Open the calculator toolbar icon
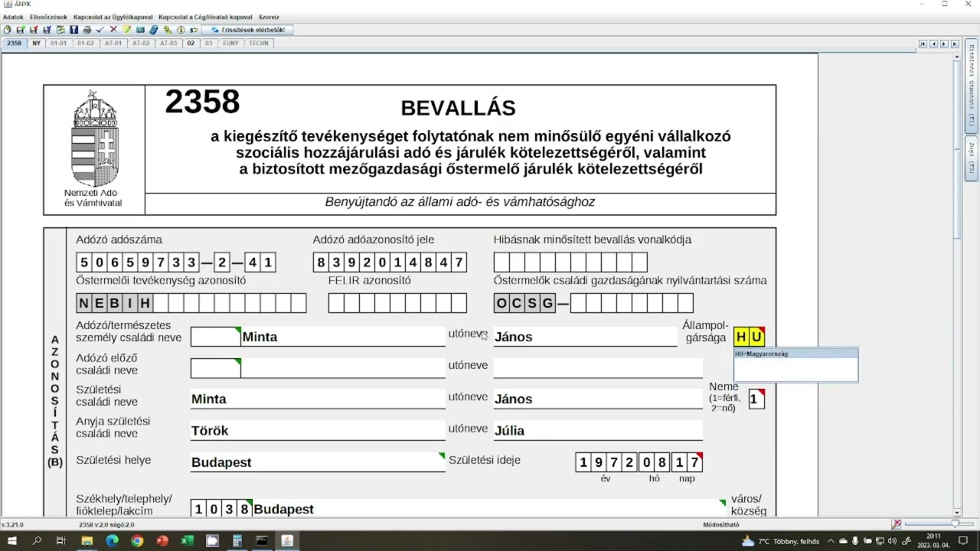 [154, 30]
